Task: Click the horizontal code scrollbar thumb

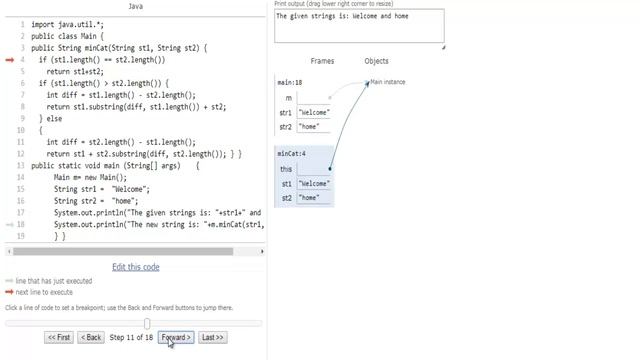Action: (123, 251)
